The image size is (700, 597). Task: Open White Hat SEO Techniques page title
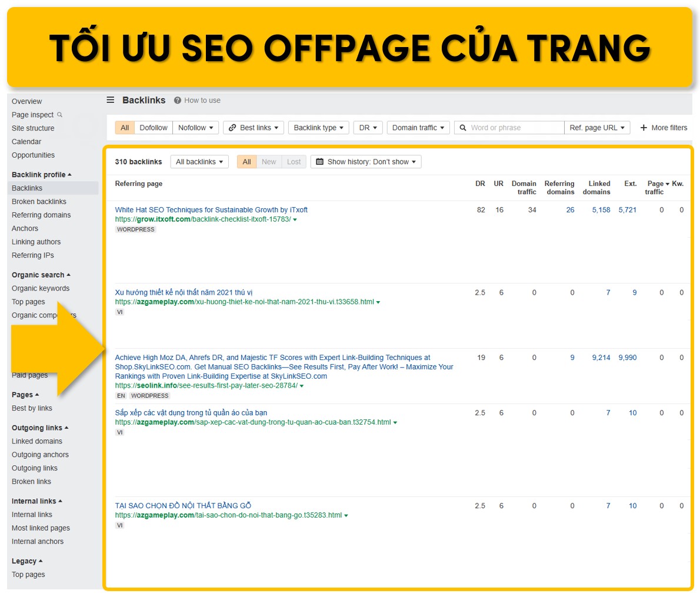coord(211,210)
